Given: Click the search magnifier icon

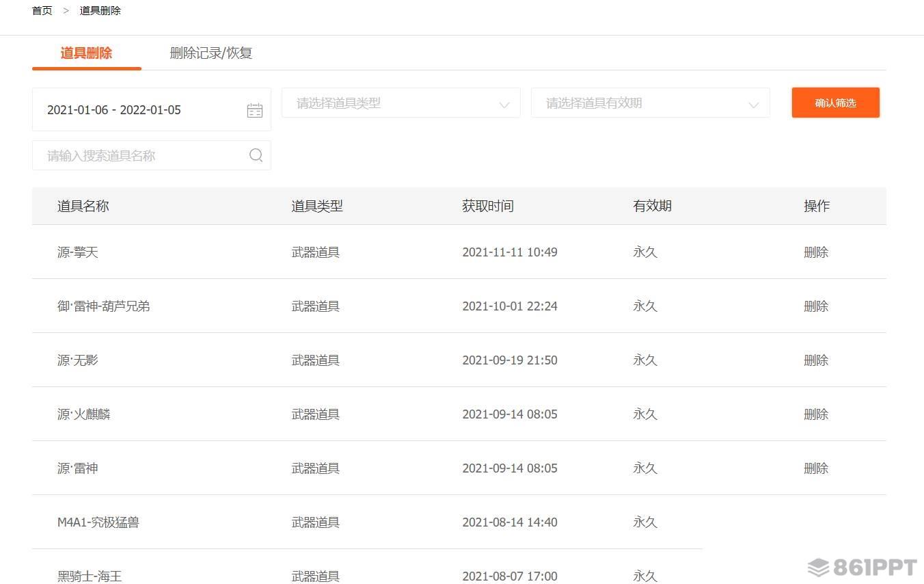Looking at the screenshot, I should (256, 155).
